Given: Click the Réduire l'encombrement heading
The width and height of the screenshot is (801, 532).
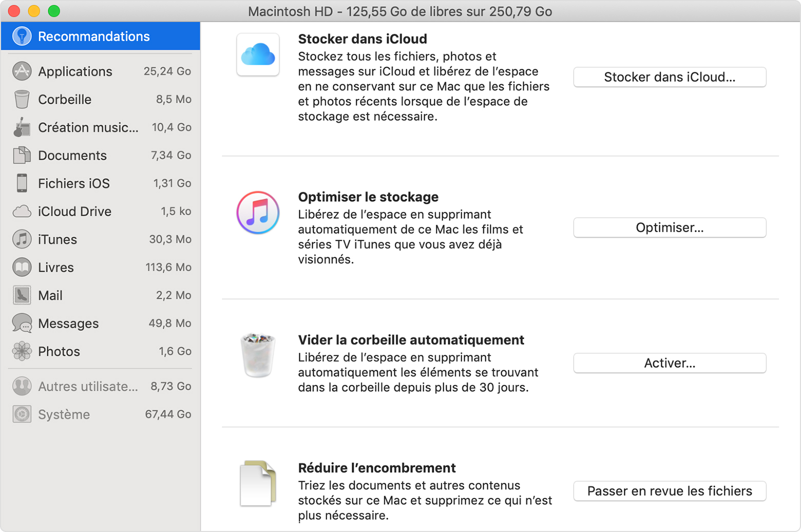Looking at the screenshot, I should (x=377, y=468).
